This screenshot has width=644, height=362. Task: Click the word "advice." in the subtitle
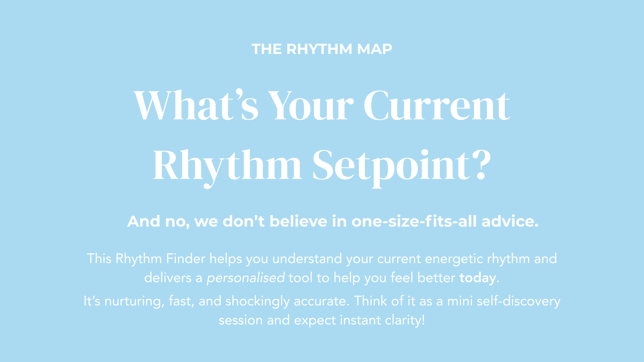tap(510, 221)
